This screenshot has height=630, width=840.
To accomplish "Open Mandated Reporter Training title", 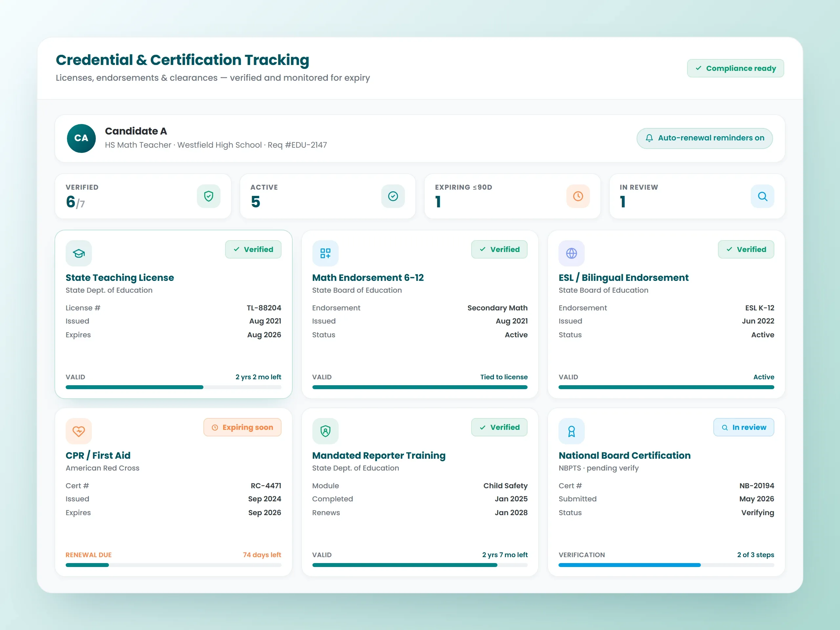I will click(x=379, y=455).
